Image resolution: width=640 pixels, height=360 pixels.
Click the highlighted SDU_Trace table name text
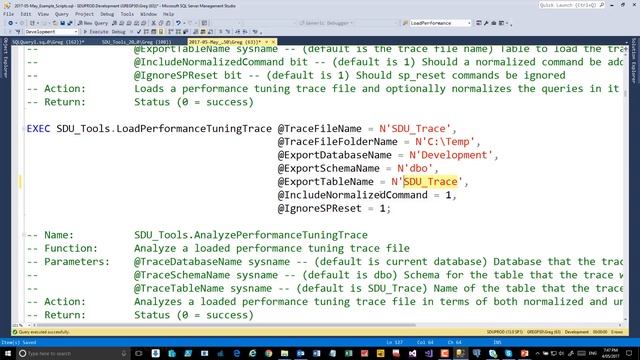[430, 182]
